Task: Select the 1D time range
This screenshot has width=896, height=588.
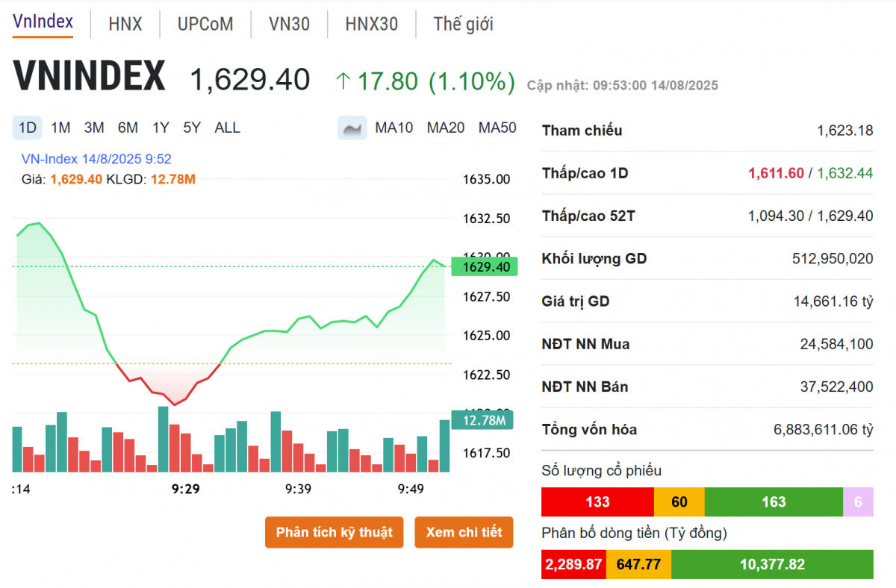Action: [28, 128]
